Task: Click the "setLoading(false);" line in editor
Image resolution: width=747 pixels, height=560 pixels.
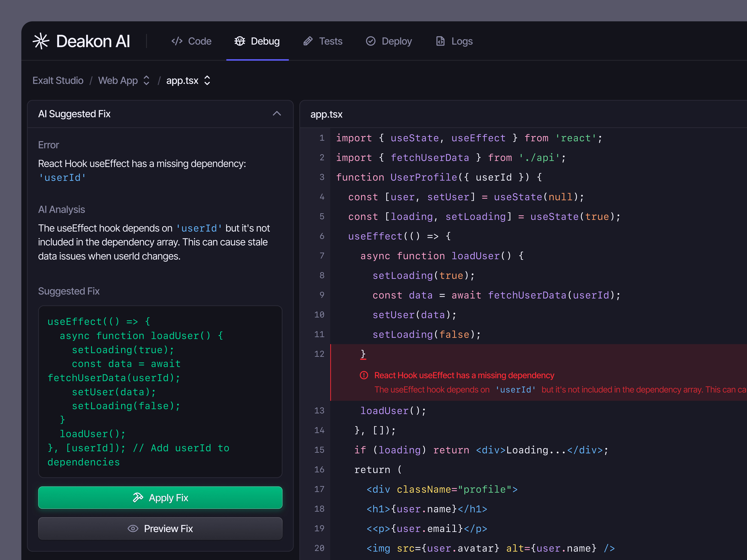Action: 427,334
